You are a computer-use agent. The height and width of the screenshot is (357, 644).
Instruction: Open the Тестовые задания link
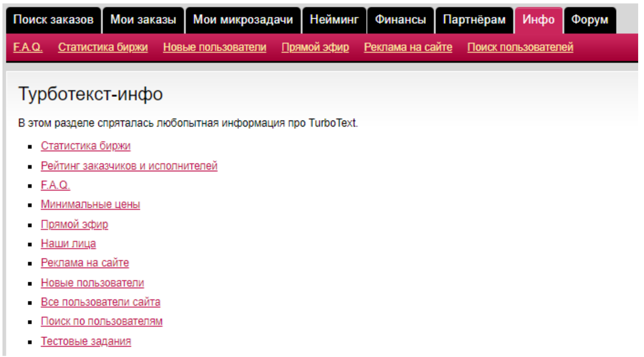click(x=86, y=341)
